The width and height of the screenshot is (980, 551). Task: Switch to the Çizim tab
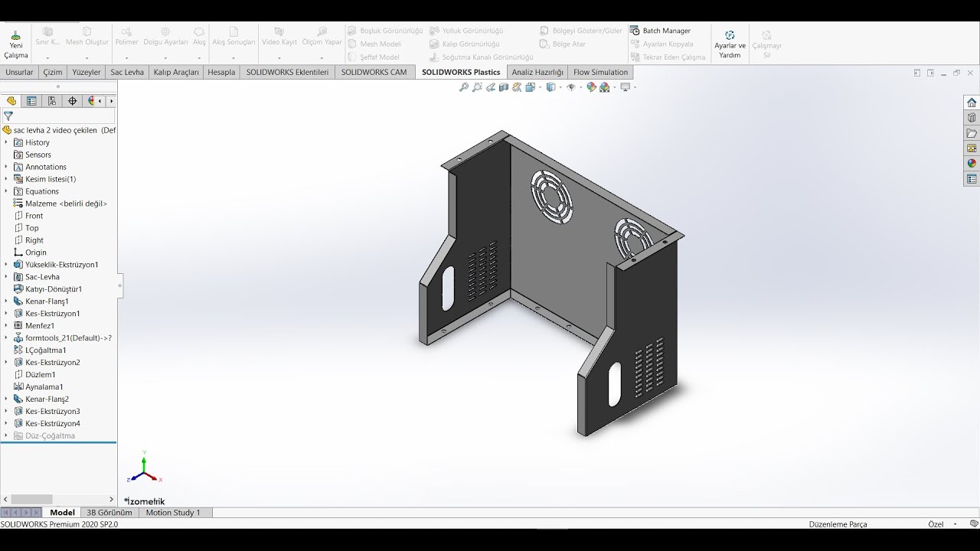pos(52,73)
